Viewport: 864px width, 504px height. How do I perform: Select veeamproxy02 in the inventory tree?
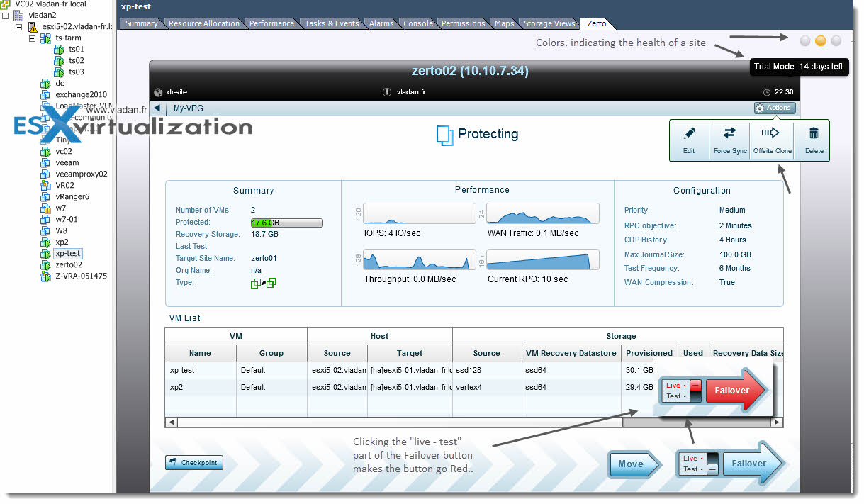pyautogui.click(x=82, y=174)
